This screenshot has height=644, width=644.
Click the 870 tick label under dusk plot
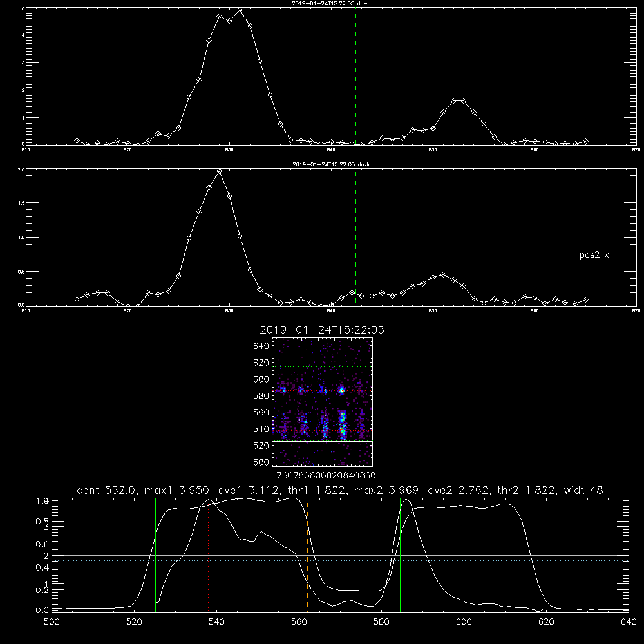click(636, 311)
